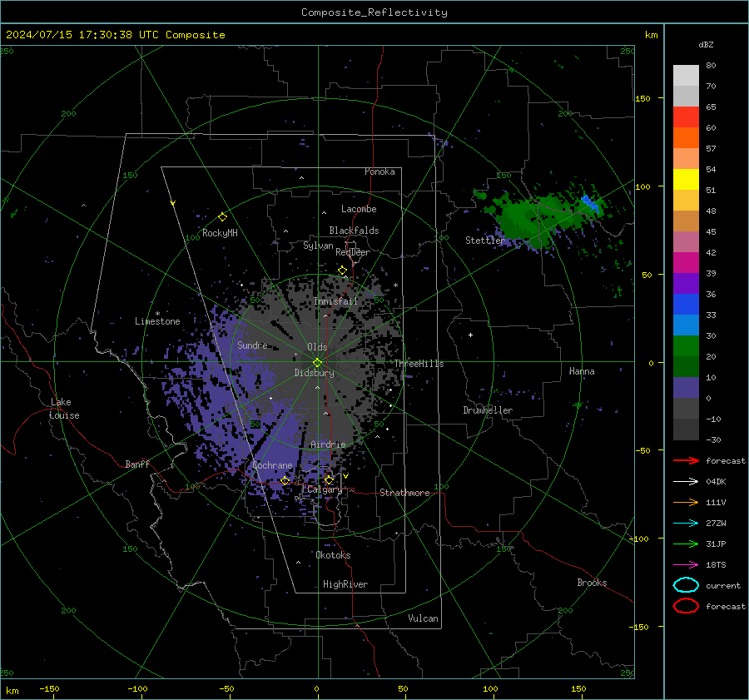Click the red forecast ellipse icon
749x700 pixels.
pyautogui.click(x=686, y=606)
